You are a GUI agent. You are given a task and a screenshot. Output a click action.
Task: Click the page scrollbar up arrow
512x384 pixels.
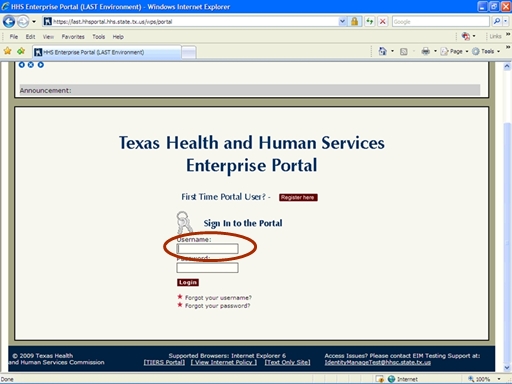coord(507,66)
